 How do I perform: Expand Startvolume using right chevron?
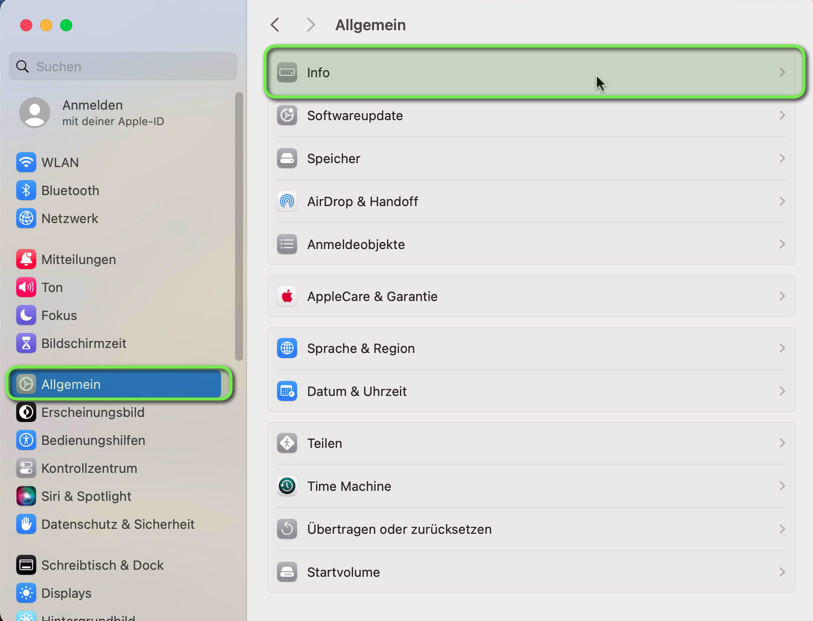click(x=782, y=573)
